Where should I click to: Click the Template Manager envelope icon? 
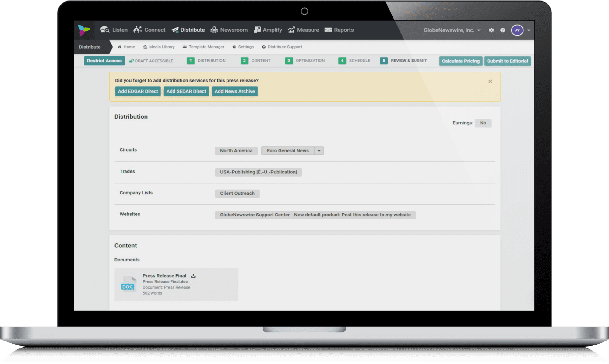tap(185, 47)
